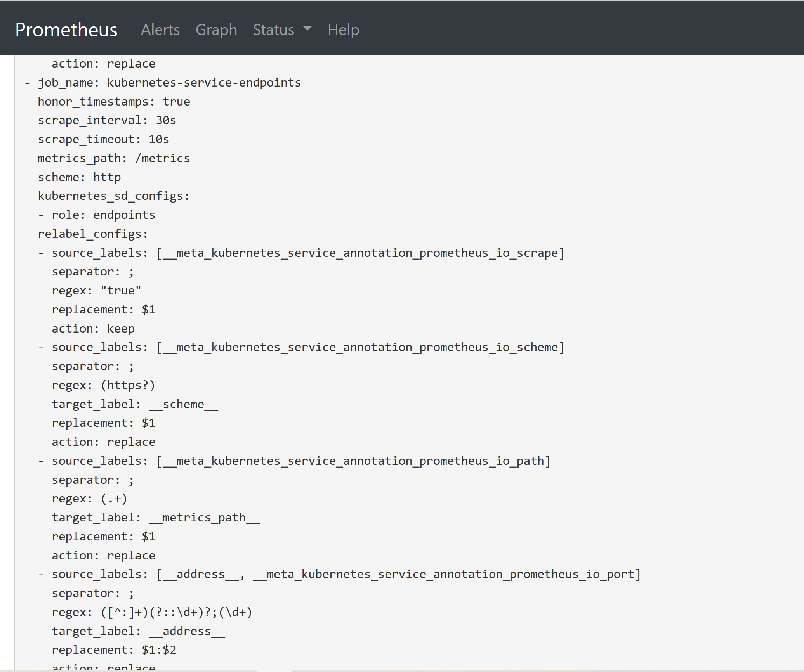
Task: Click the scrape_timeout 10s line
Action: pyautogui.click(x=103, y=139)
